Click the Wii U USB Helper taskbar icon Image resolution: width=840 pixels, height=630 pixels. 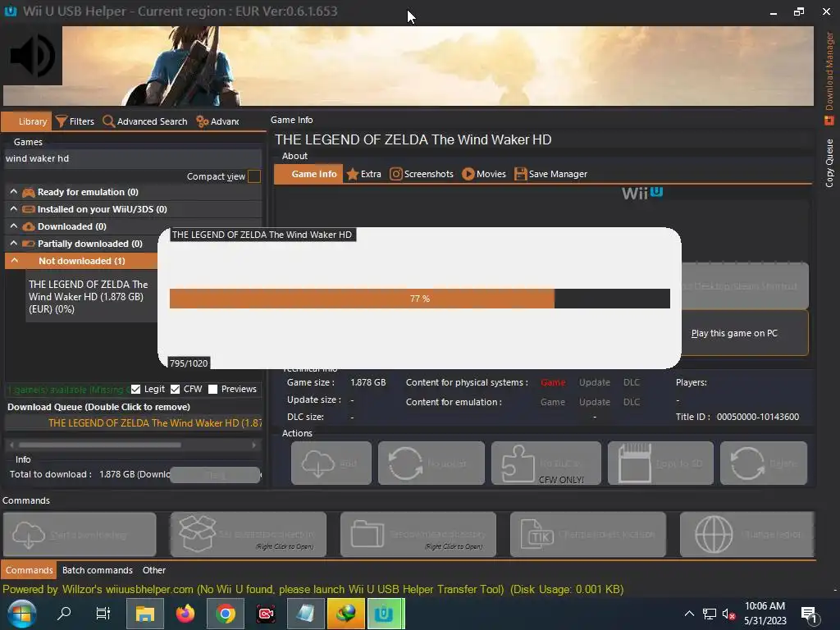point(386,614)
